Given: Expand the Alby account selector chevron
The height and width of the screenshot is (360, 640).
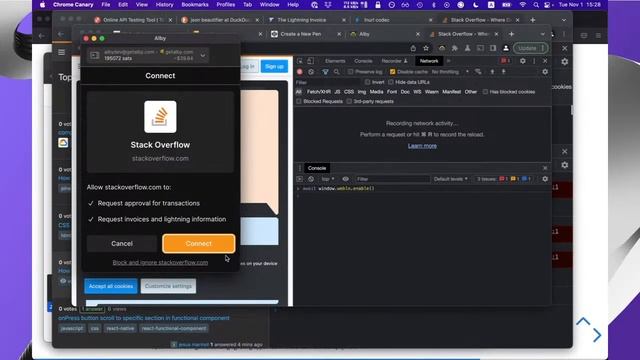Looking at the screenshot, I should click(203, 56).
